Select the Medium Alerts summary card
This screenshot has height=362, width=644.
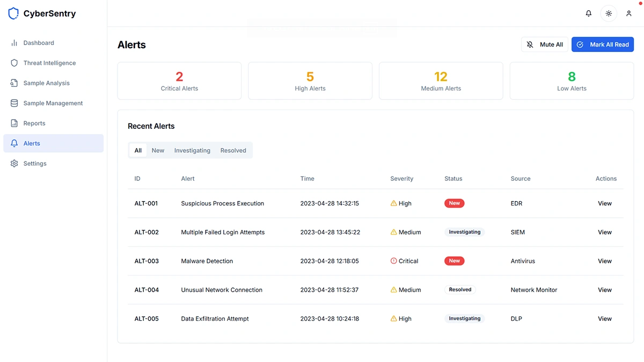pos(441,81)
